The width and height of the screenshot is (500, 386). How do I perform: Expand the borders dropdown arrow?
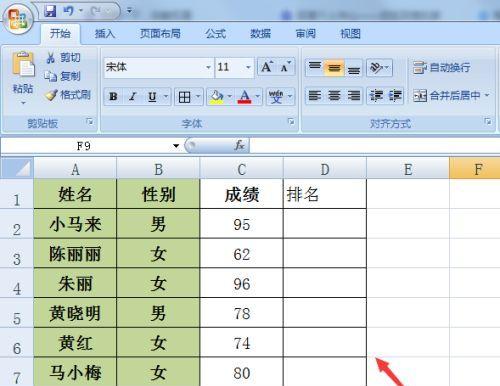[x=198, y=97]
